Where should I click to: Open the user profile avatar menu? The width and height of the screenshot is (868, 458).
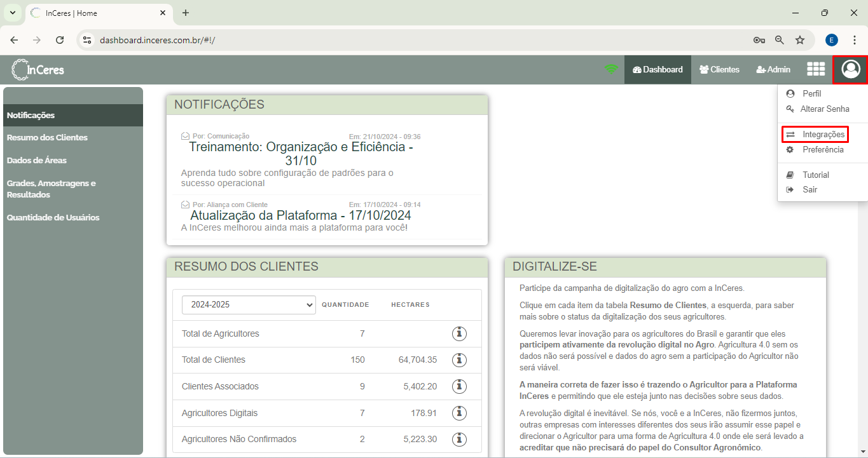coord(850,69)
